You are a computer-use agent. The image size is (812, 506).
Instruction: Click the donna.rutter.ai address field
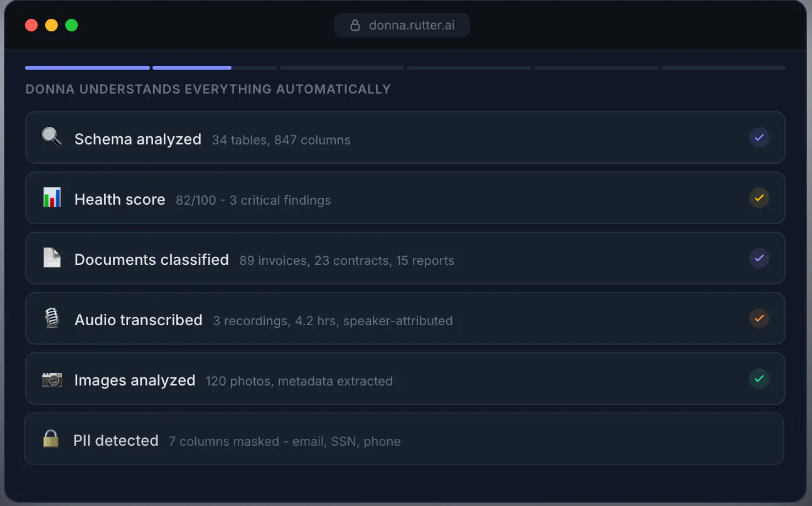pyautogui.click(x=402, y=26)
